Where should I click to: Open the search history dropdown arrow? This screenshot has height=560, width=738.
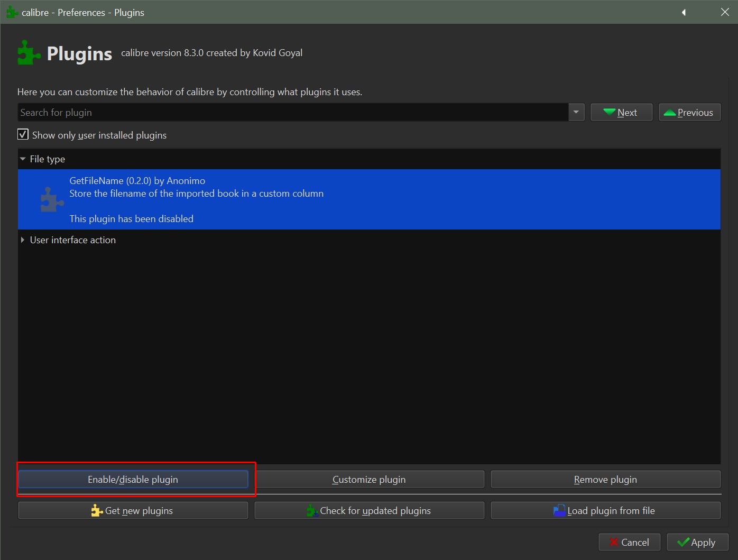[576, 112]
